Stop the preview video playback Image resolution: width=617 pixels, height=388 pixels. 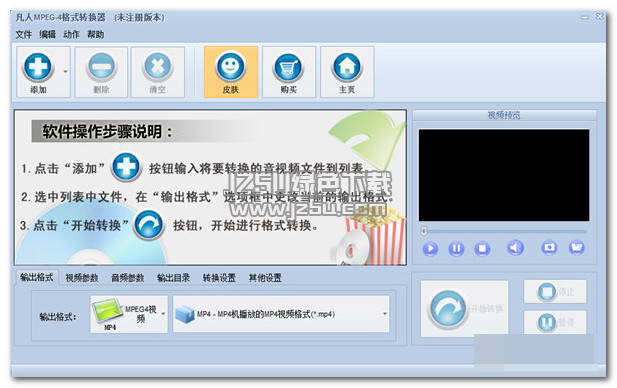[x=482, y=248]
